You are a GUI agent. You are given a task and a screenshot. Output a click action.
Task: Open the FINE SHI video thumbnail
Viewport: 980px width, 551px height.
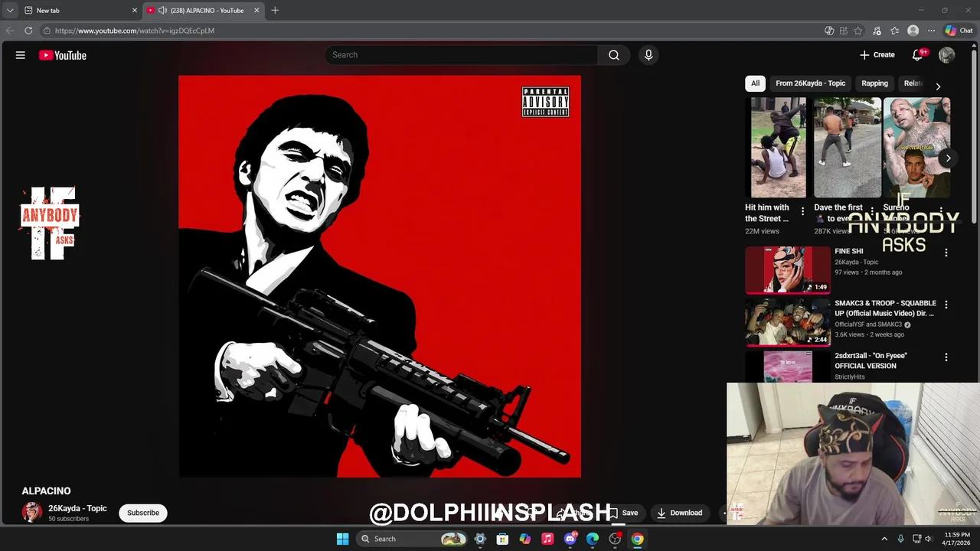coord(788,269)
